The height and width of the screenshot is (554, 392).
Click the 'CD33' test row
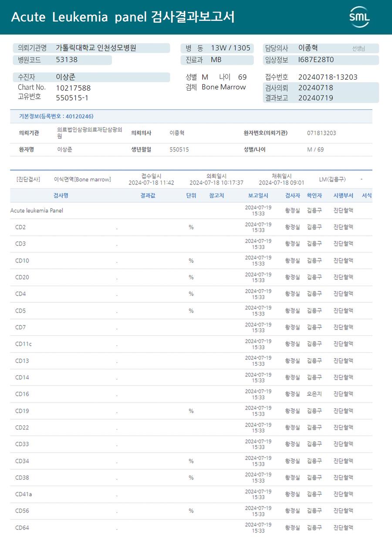(x=191, y=444)
